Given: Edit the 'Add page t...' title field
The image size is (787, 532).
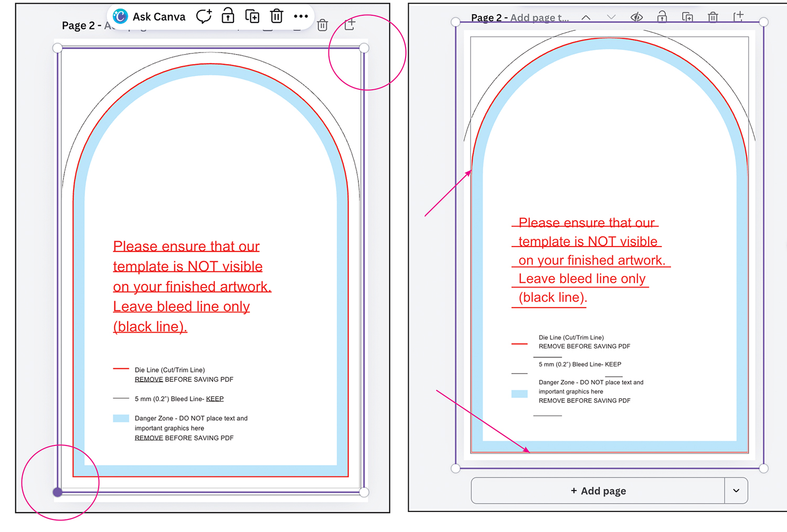Looking at the screenshot, I should 539,18.
